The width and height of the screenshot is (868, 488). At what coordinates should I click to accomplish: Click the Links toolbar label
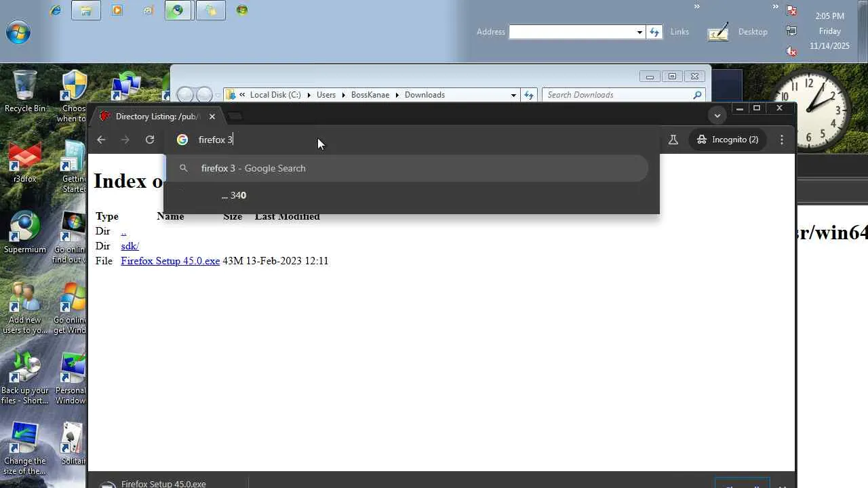coord(679,32)
